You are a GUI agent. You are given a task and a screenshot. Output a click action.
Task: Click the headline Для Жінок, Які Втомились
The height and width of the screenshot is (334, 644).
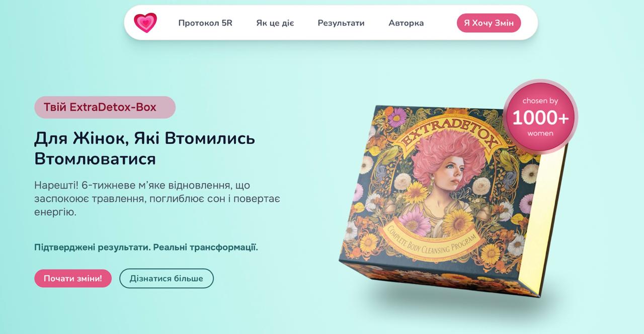pos(145,138)
